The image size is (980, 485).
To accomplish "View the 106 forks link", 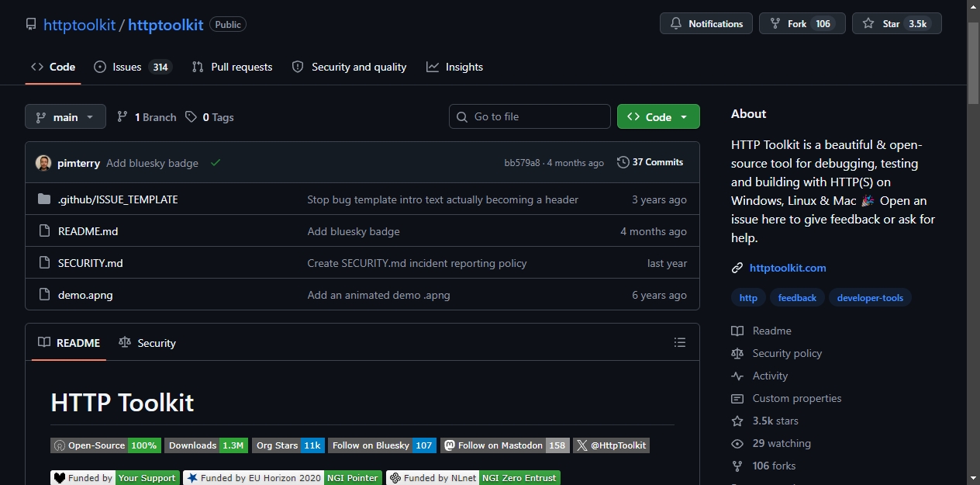I will click(764, 466).
